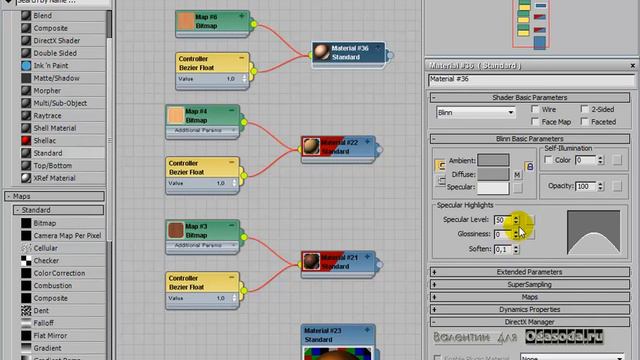Click the ColorCorrection map icon
Screen dimensions: 640x360
point(26,273)
